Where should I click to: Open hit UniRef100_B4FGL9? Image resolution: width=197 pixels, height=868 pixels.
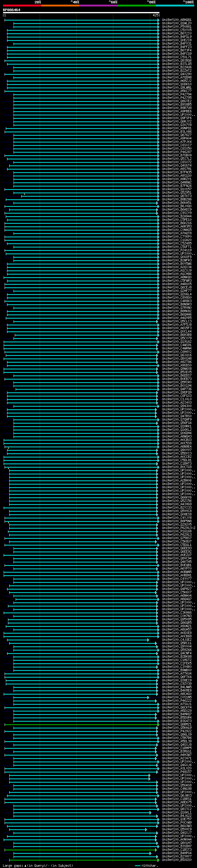pos(176,37)
